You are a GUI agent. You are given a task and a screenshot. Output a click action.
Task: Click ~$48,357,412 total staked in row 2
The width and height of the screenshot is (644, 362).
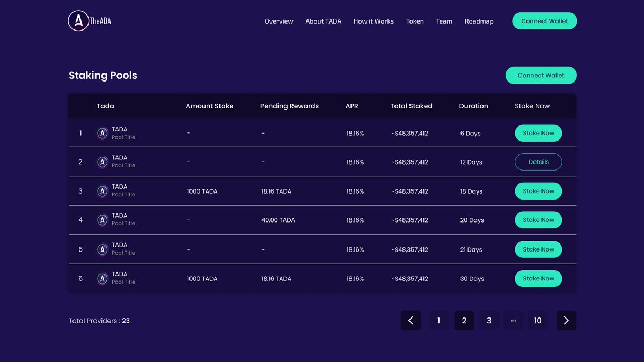click(x=409, y=162)
